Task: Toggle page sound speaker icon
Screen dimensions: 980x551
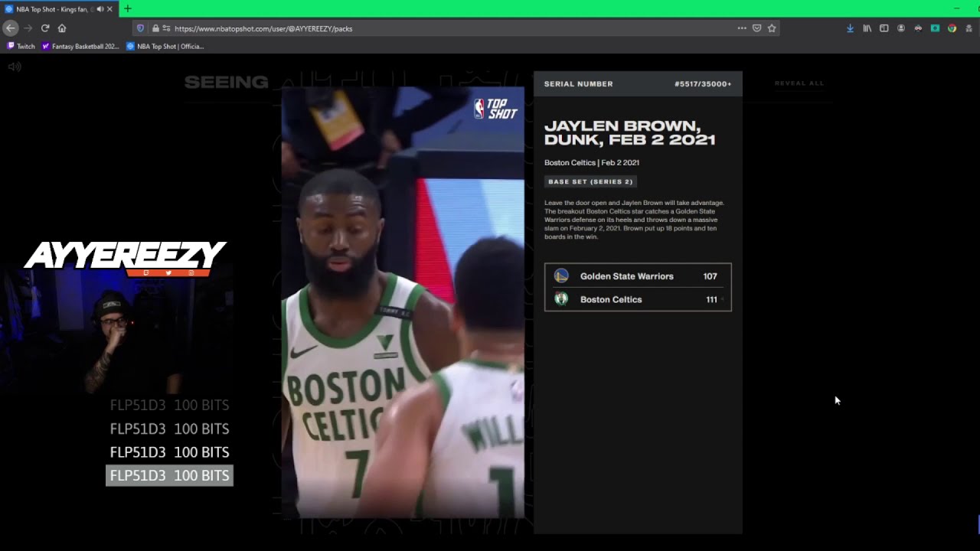Action: coord(15,67)
